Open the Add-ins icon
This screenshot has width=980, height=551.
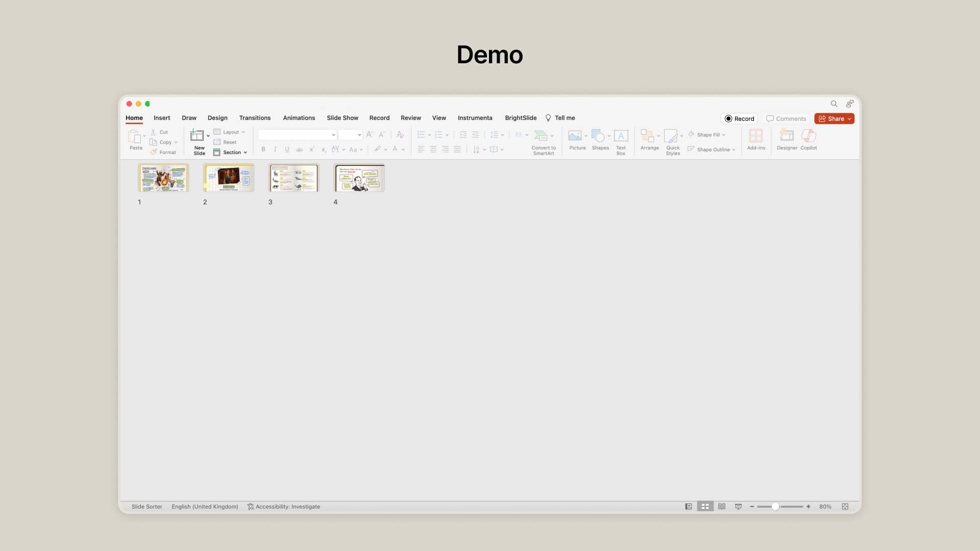[756, 136]
